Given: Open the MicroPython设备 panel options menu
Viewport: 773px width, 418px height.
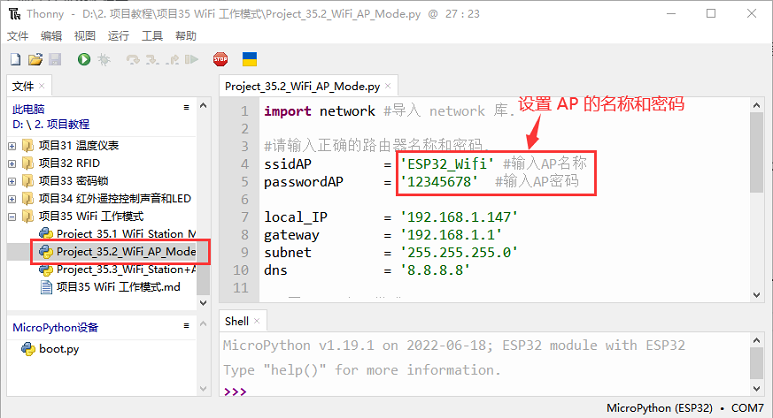Looking at the screenshot, I should (186, 327).
